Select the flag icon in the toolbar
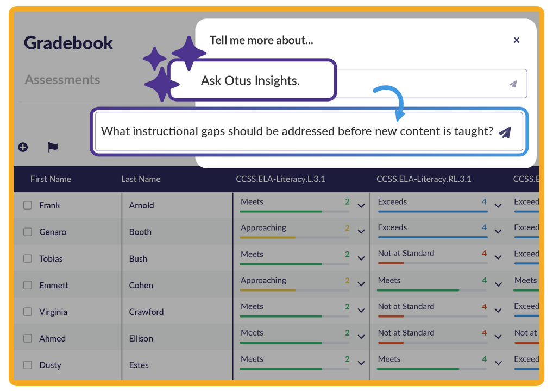 52,147
